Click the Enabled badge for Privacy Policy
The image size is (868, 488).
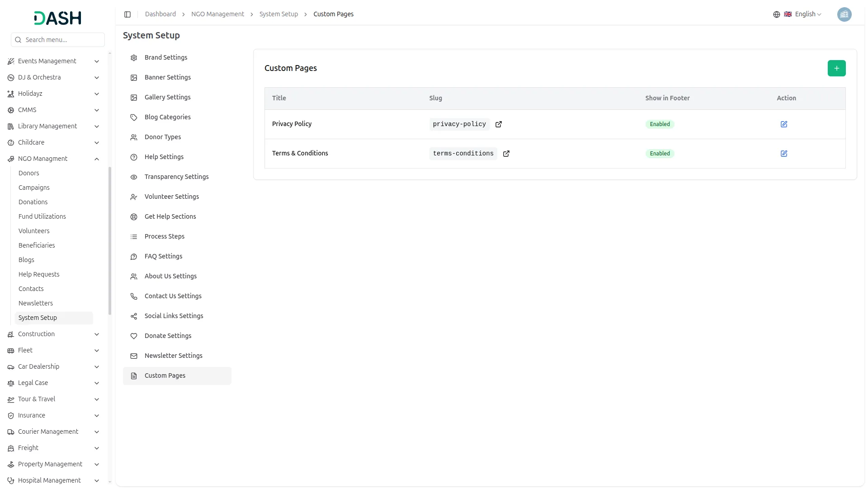[660, 124]
